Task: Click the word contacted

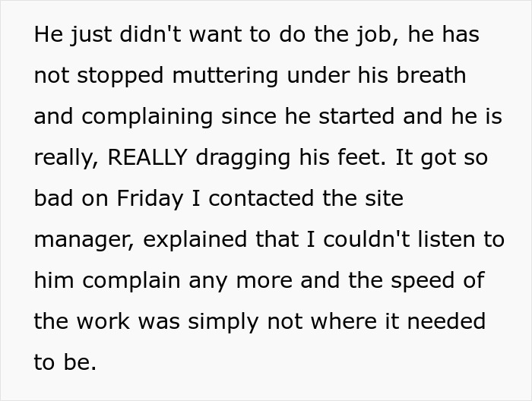Action: pyautogui.click(x=267, y=199)
